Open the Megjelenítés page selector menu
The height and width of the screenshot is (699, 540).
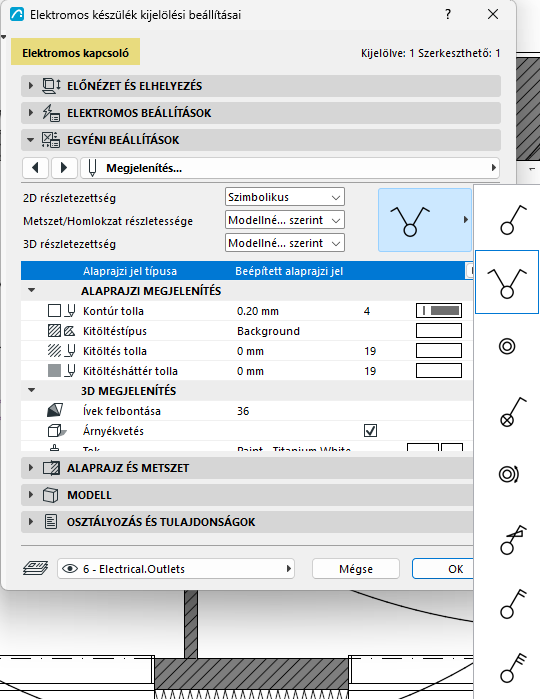[x=290, y=168]
